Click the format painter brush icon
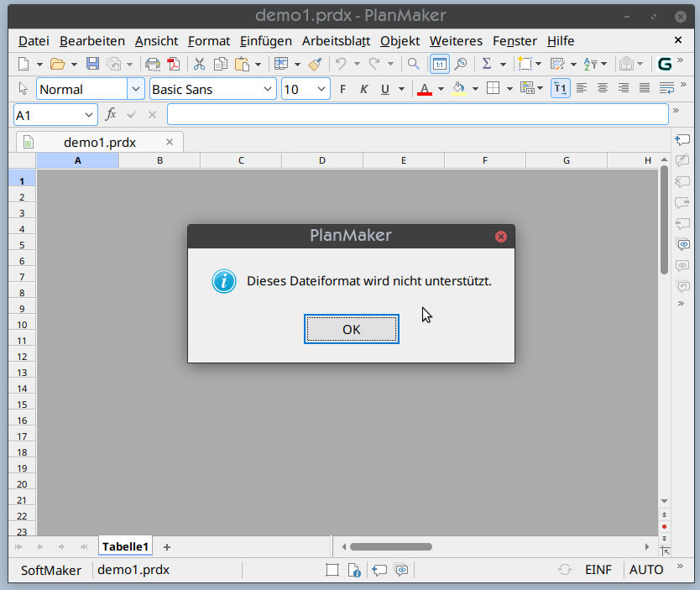700x590 pixels. click(x=316, y=64)
